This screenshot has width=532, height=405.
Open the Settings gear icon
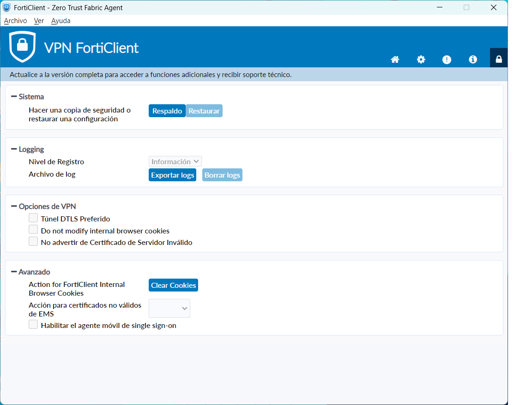click(421, 60)
